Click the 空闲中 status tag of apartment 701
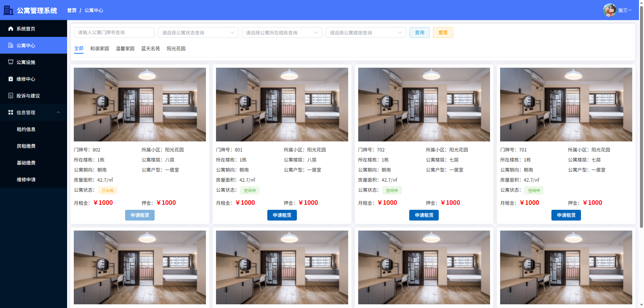Image resolution: width=644 pixels, height=308 pixels. click(x=534, y=190)
